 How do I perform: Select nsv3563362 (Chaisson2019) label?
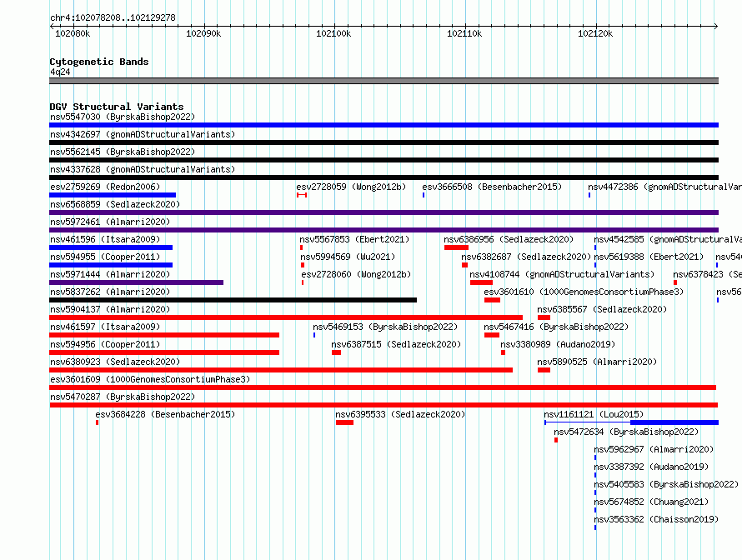click(x=656, y=519)
